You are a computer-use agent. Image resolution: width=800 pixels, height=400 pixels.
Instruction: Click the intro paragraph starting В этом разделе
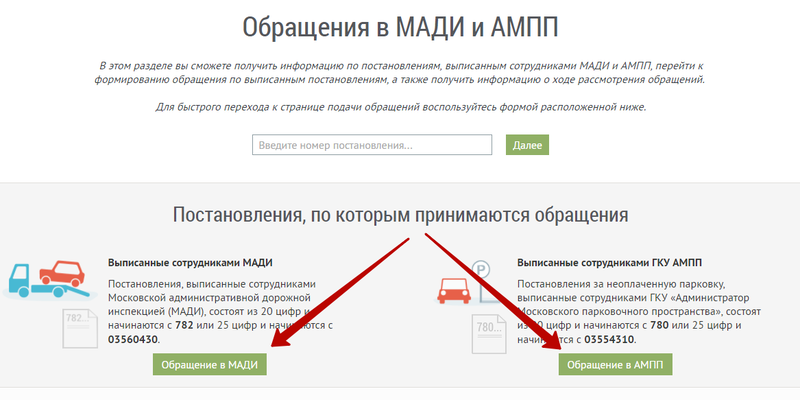400,73
